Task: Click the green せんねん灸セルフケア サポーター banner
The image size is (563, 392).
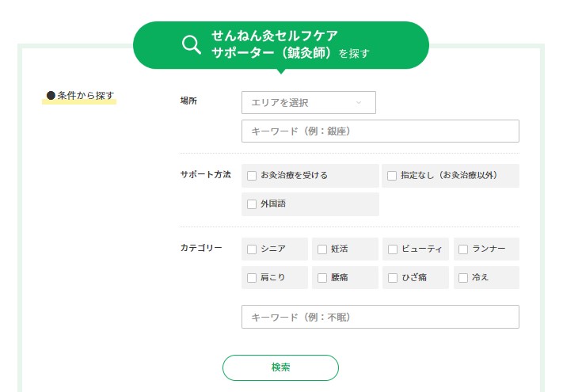Action: pyautogui.click(x=281, y=45)
